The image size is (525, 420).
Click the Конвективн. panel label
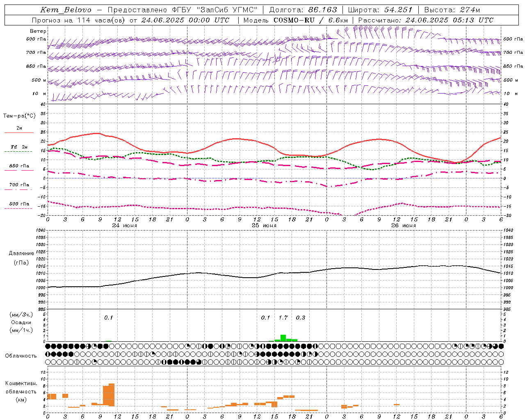(x=21, y=383)
